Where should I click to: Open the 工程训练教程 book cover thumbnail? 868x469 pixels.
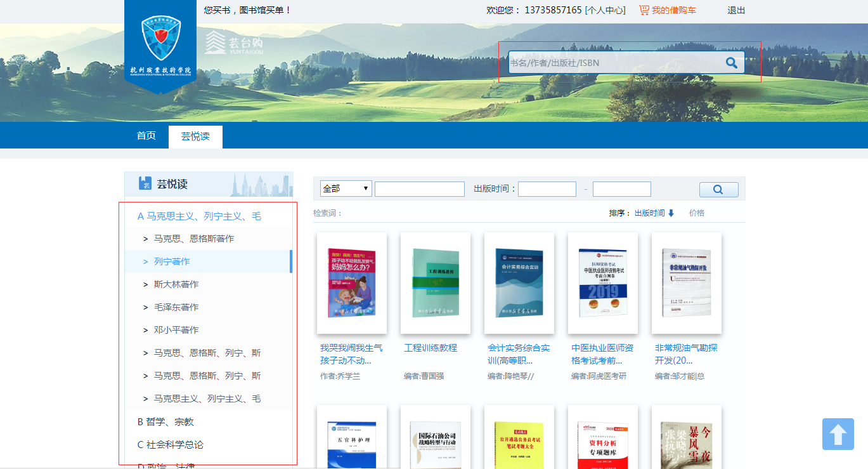point(435,282)
